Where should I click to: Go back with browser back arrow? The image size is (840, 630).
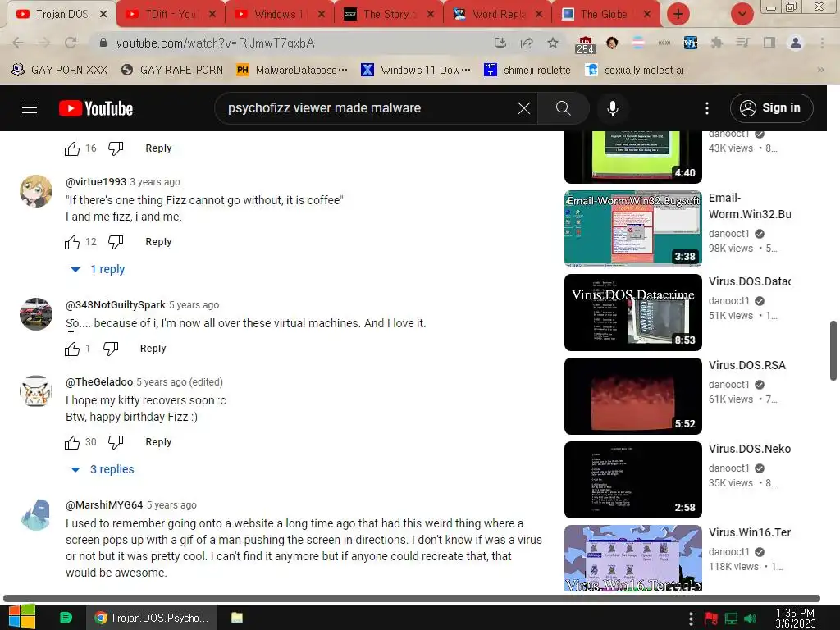coord(18,43)
